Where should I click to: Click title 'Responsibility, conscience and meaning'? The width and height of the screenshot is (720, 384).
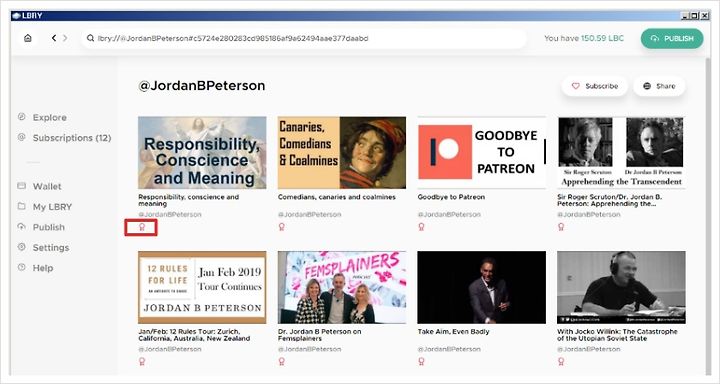pos(189,200)
